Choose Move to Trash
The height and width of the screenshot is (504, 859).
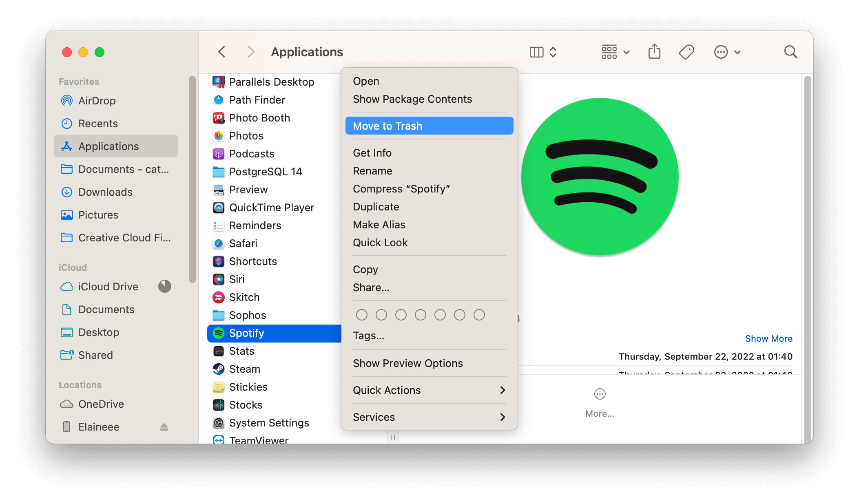click(x=429, y=126)
